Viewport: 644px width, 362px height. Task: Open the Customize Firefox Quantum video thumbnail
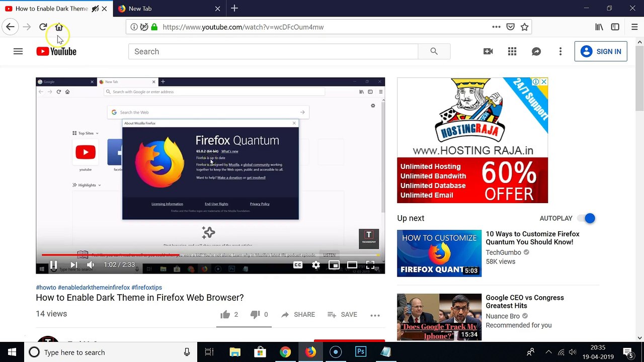[x=439, y=253]
